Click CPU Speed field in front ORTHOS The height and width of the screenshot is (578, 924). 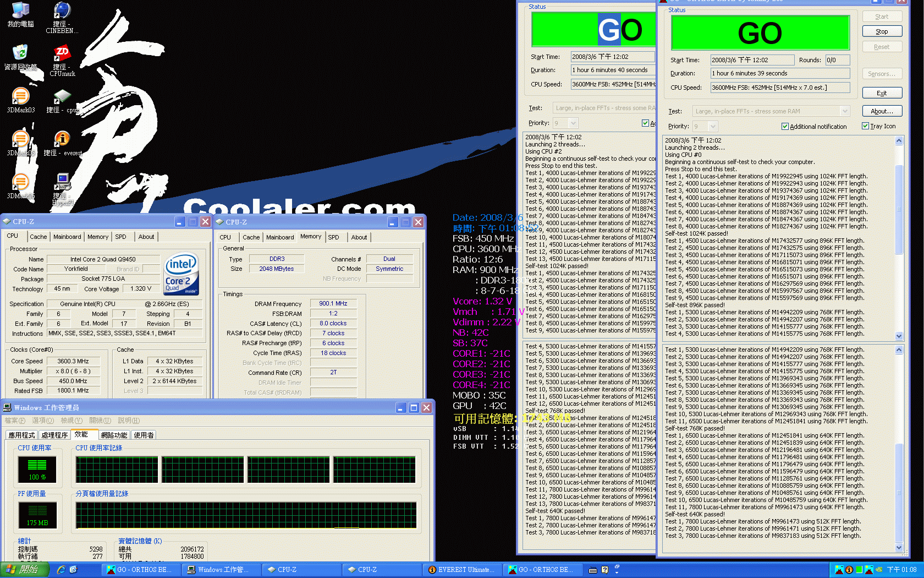(x=780, y=88)
